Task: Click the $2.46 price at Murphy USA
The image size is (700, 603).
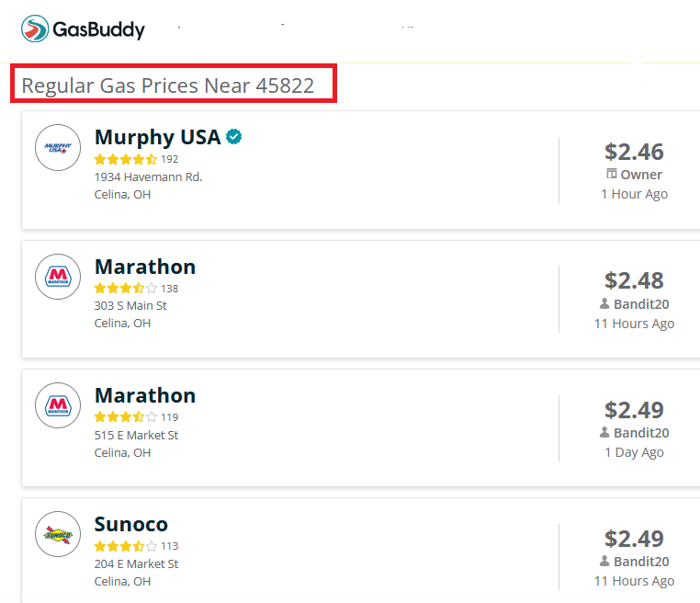Action: coord(634,152)
